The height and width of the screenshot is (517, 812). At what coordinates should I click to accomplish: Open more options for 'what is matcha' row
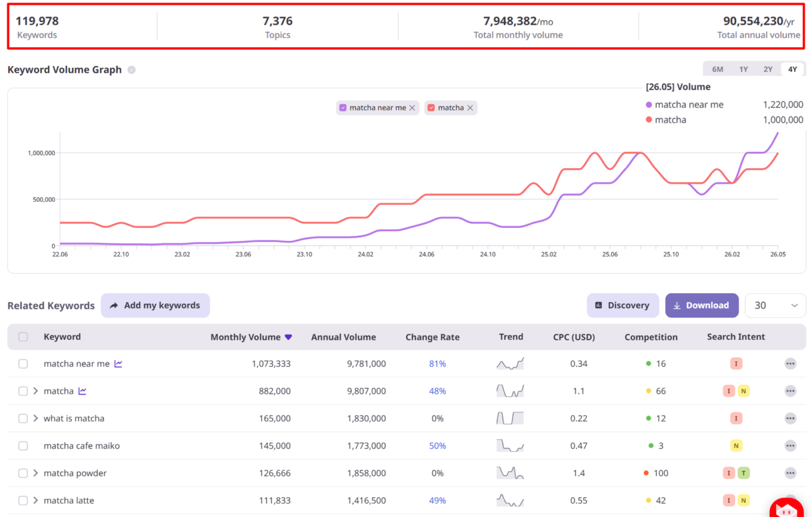tap(791, 418)
